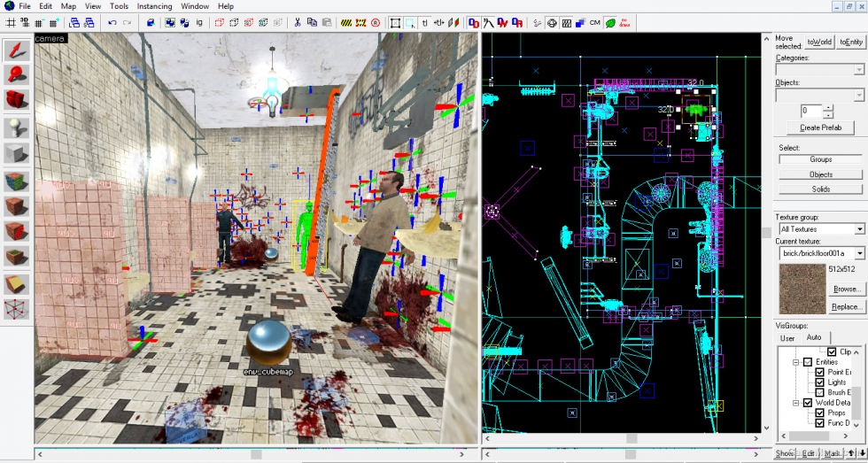Screen dimensions: 868x463
Task: Click the 2D view vertical scrollbar
Action: tap(766, 232)
